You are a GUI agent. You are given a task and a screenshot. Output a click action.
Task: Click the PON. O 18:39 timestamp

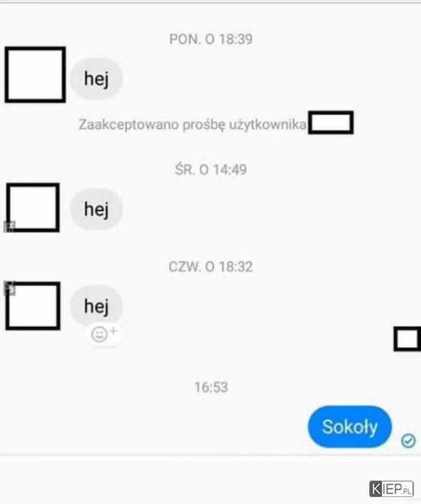[x=210, y=39]
